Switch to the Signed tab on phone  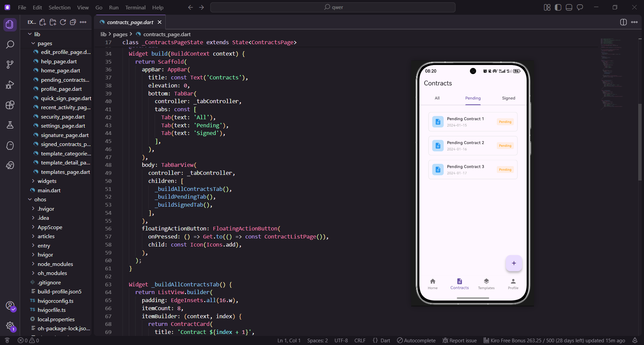tap(508, 98)
